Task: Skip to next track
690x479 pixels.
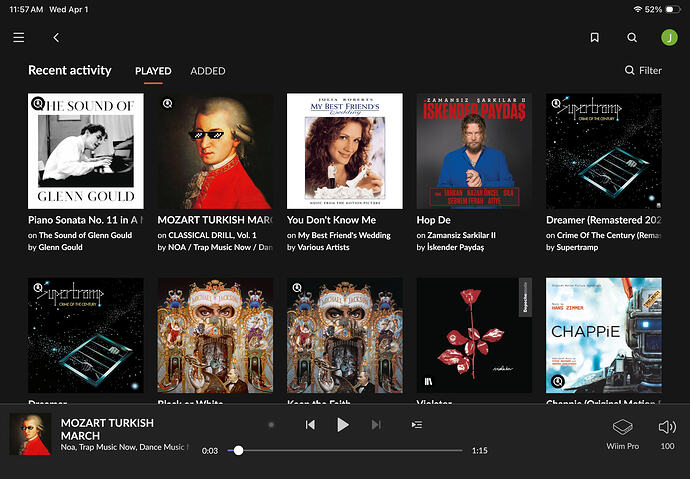Action: [376, 424]
